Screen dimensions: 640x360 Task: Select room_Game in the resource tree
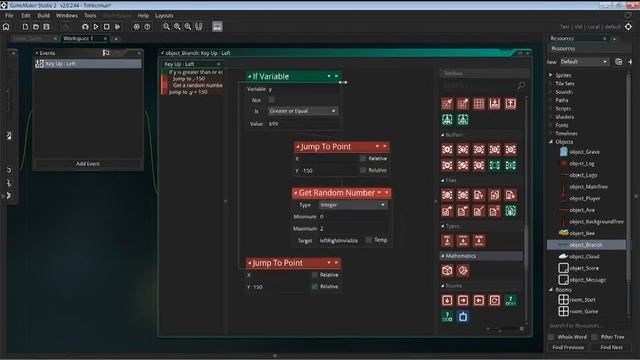(584, 311)
